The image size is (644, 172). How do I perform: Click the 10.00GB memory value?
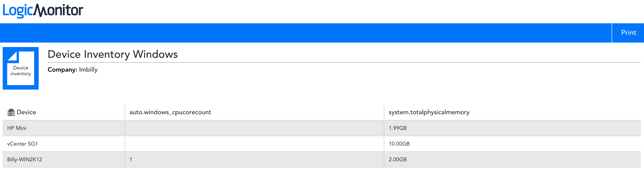coord(399,144)
